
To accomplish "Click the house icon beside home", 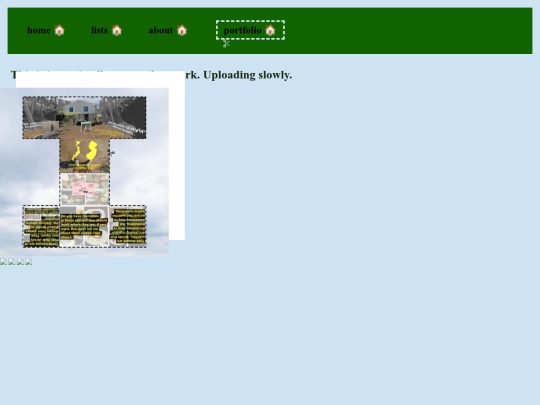I will coord(59,30).
